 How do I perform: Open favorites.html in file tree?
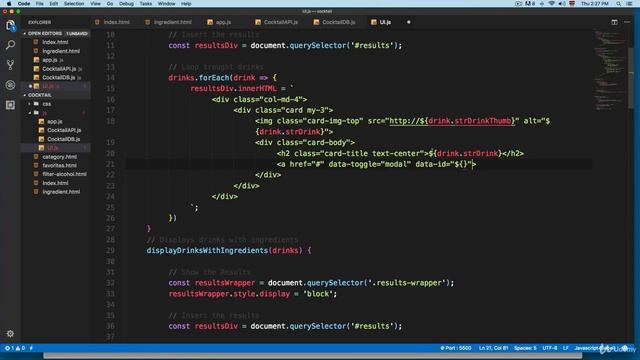[59, 165]
